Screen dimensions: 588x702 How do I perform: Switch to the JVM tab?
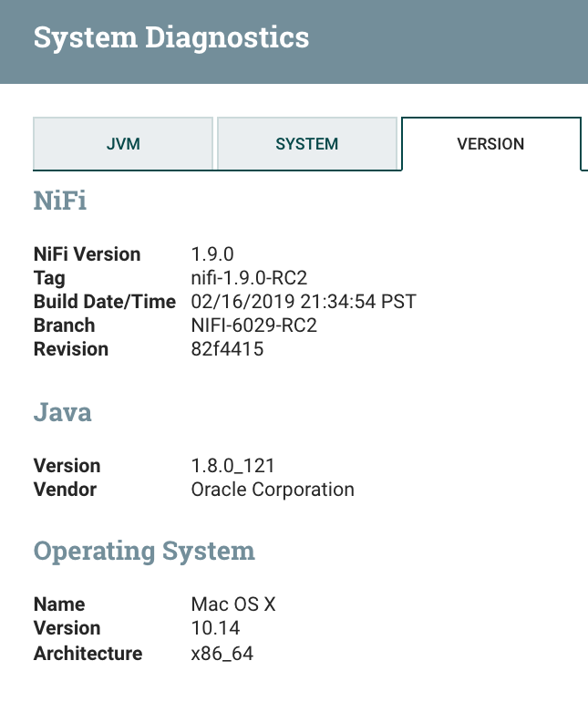click(x=123, y=143)
